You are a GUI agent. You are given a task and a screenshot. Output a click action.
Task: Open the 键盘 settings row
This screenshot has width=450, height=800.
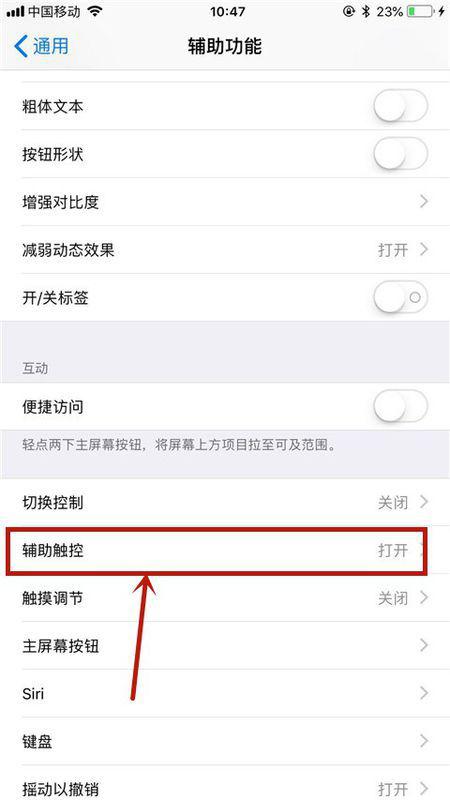(225, 741)
